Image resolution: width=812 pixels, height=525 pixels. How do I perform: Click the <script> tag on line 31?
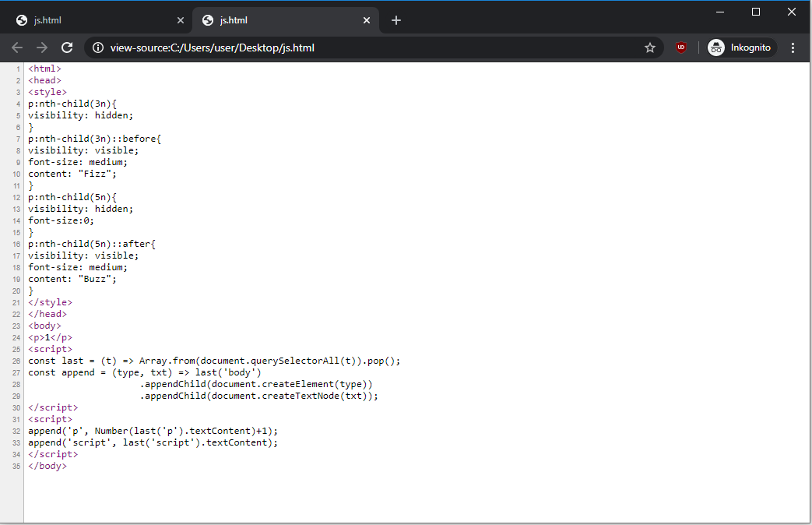pos(51,419)
